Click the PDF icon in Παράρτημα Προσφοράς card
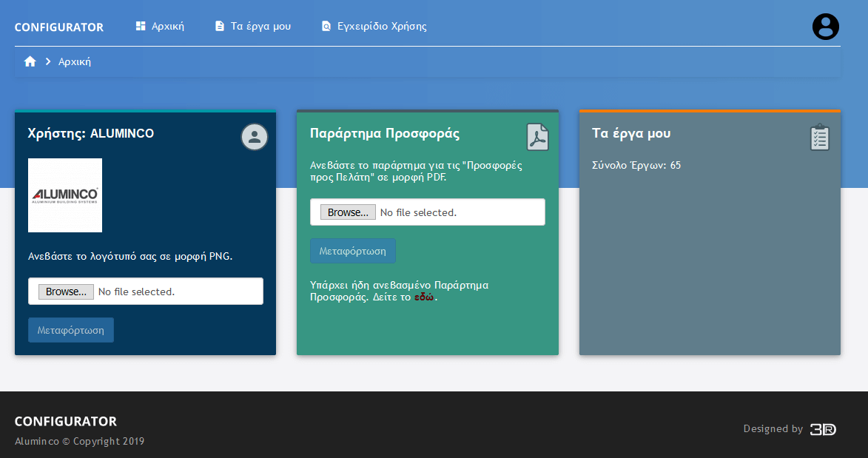The image size is (868, 458). pos(537,138)
